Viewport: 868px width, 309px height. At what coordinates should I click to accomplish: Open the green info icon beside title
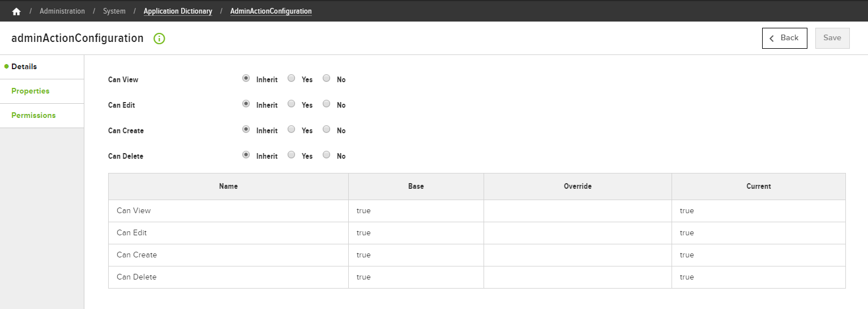pos(159,39)
